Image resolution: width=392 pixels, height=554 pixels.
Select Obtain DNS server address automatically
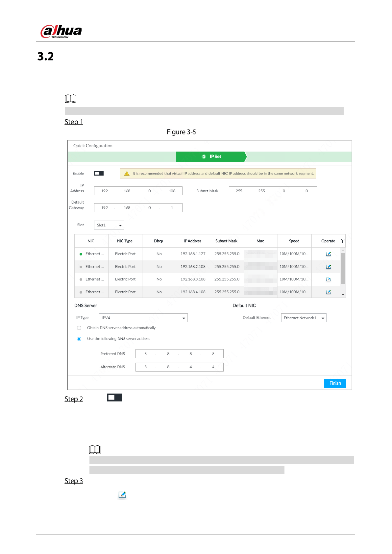coord(79,328)
